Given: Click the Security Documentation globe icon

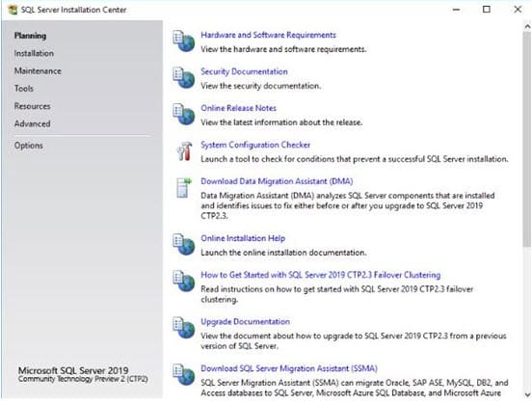Looking at the screenshot, I should click(x=183, y=78).
